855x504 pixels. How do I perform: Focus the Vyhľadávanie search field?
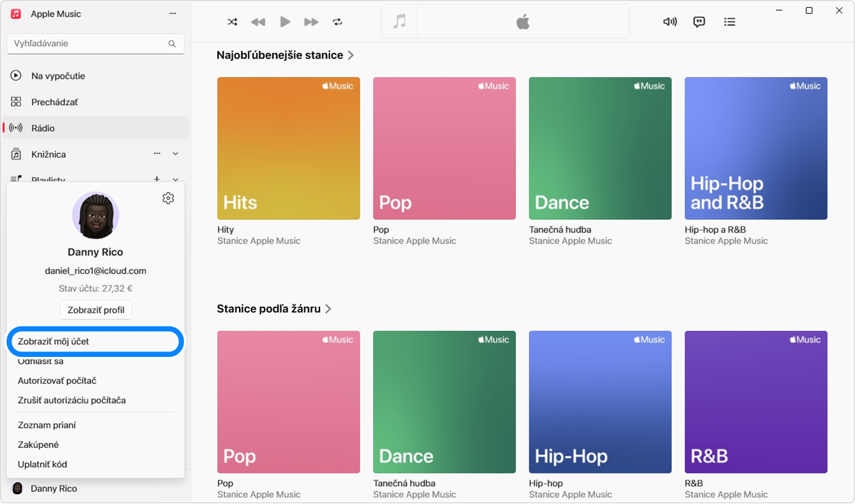pyautogui.click(x=95, y=44)
